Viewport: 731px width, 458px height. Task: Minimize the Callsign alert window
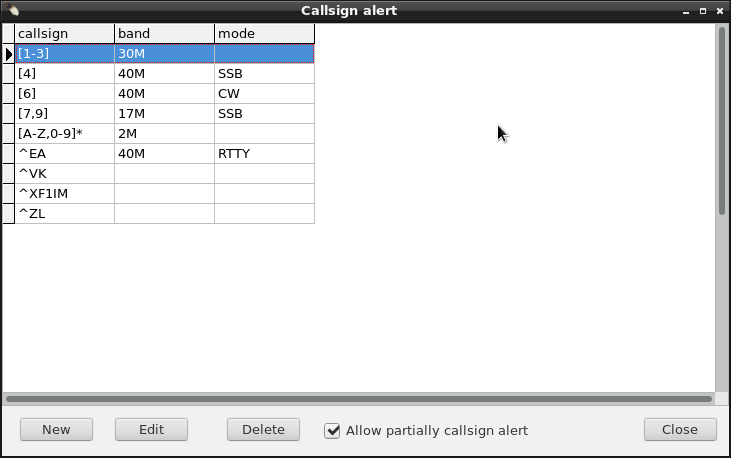(686, 11)
